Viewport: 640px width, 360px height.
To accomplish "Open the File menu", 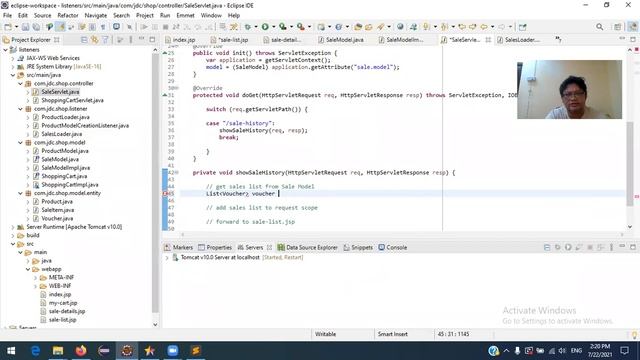I will (7, 16).
